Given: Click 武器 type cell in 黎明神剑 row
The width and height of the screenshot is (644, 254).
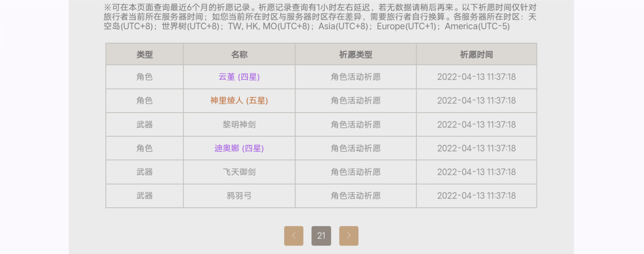Looking at the screenshot, I should (x=144, y=125).
